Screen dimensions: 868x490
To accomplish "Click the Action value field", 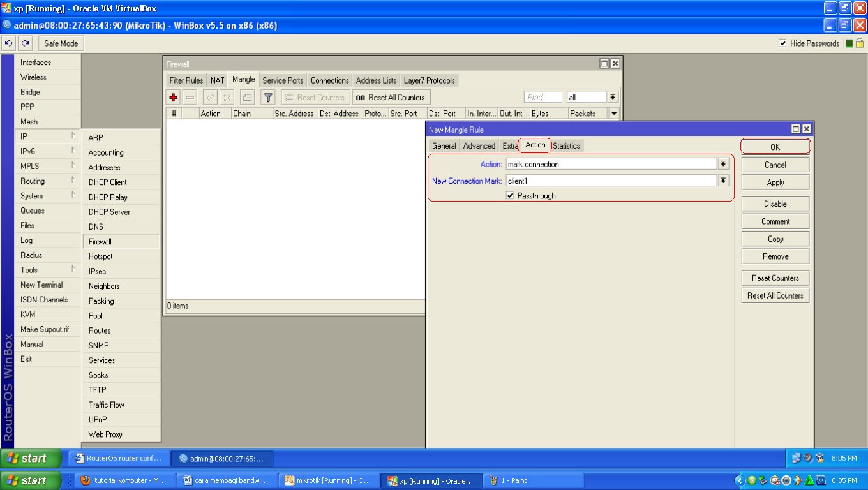I will [x=611, y=164].
